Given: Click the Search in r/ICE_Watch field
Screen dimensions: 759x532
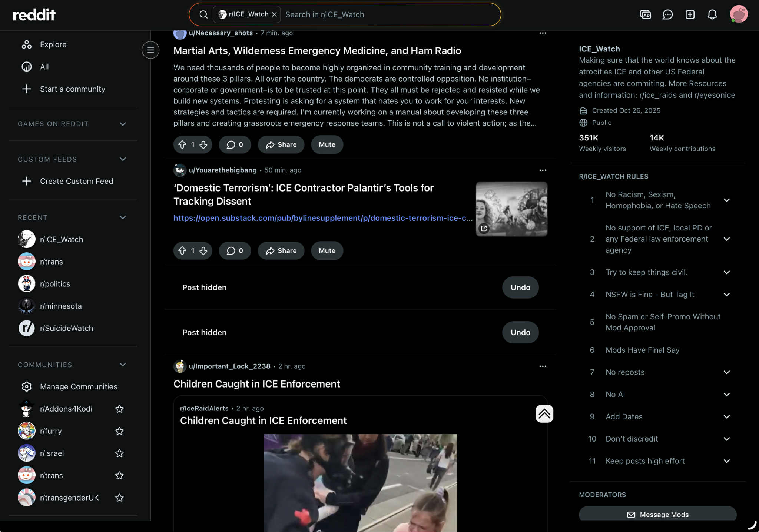Looking at the screenshot, I should 389,14.
